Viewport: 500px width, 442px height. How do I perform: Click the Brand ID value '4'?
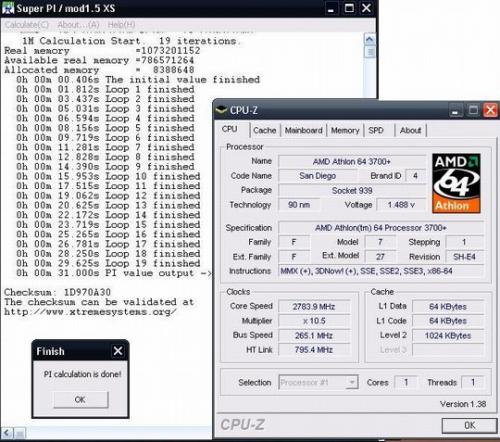(415, 176)
